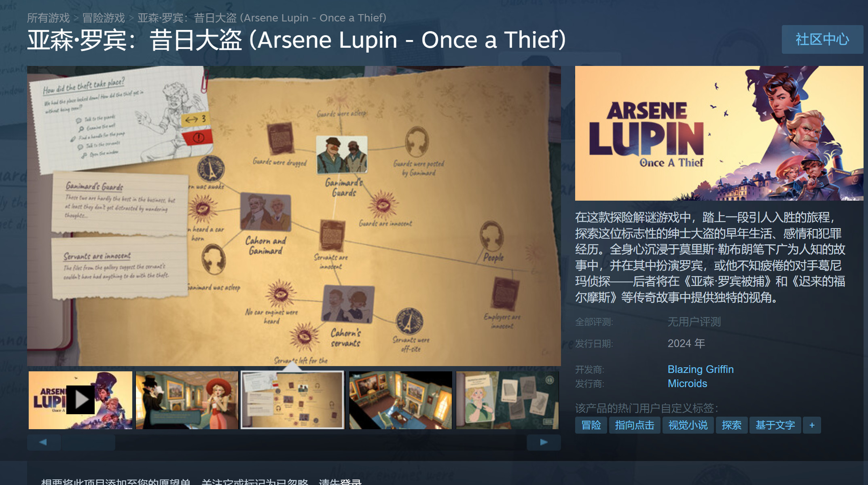Screen dimensions: 868x485
Task: Open publisher Microids link
Action: 687,383
